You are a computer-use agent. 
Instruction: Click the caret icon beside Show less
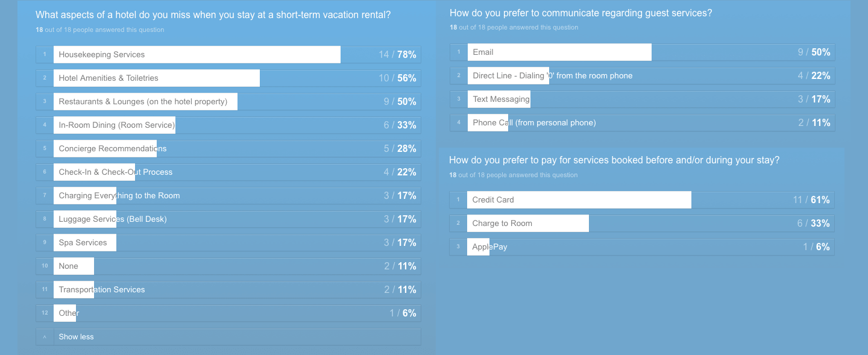click(45, 336)
